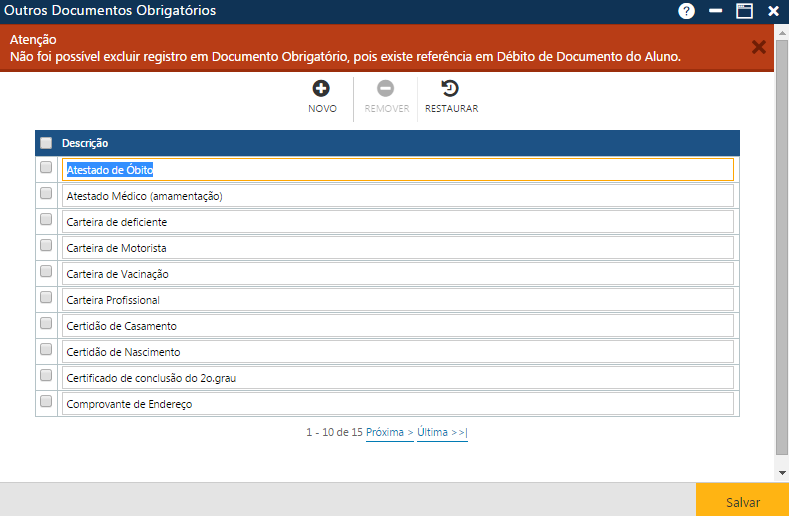
Task: Tick the Certidão de Nascimento checkbox
Action: point(46,349)
